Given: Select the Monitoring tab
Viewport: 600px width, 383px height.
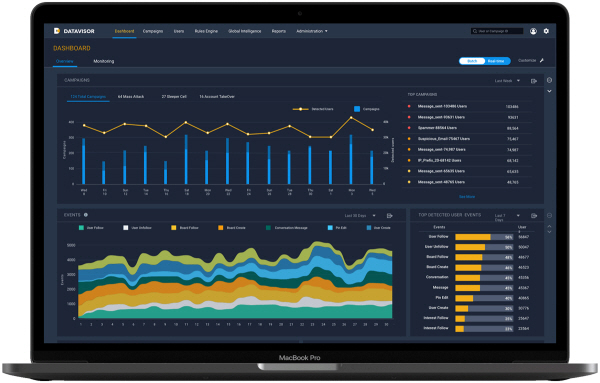Looking at the screenshot, I should point(104,61).
